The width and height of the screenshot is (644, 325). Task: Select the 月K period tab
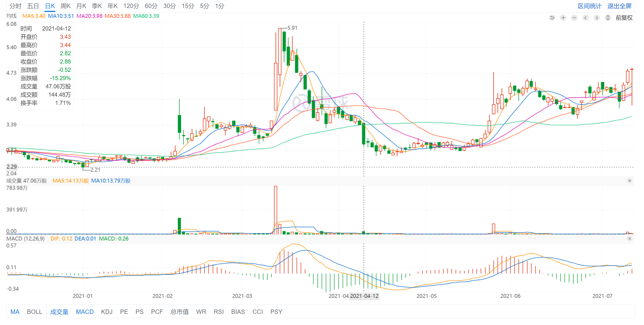[81, 6]
